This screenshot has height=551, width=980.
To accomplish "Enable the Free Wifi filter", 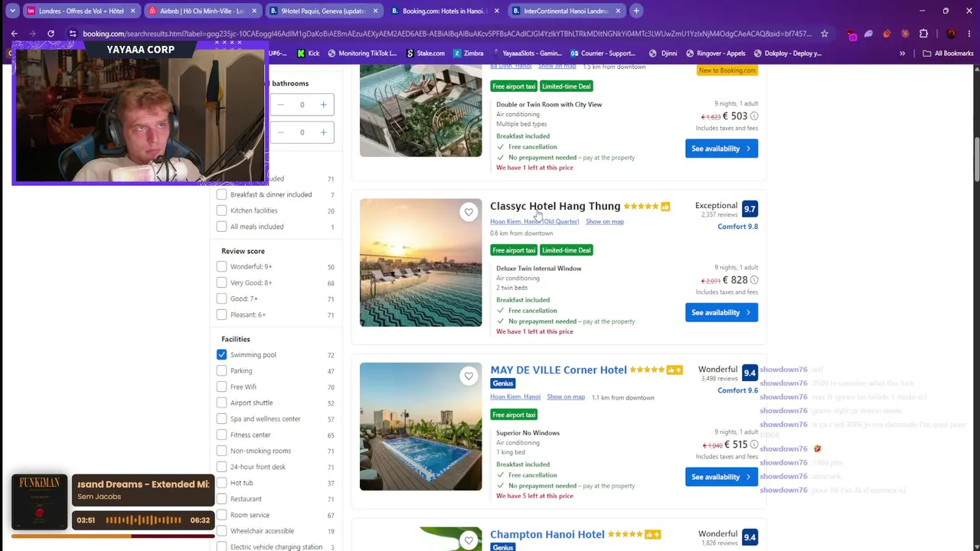I will 221,386.
